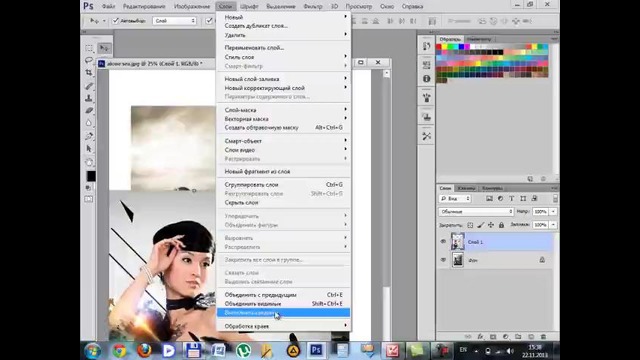This screenshot has width=640, height=360.
Task: Open the Обычные blend mode dropdown
Action: pos(476,211)
